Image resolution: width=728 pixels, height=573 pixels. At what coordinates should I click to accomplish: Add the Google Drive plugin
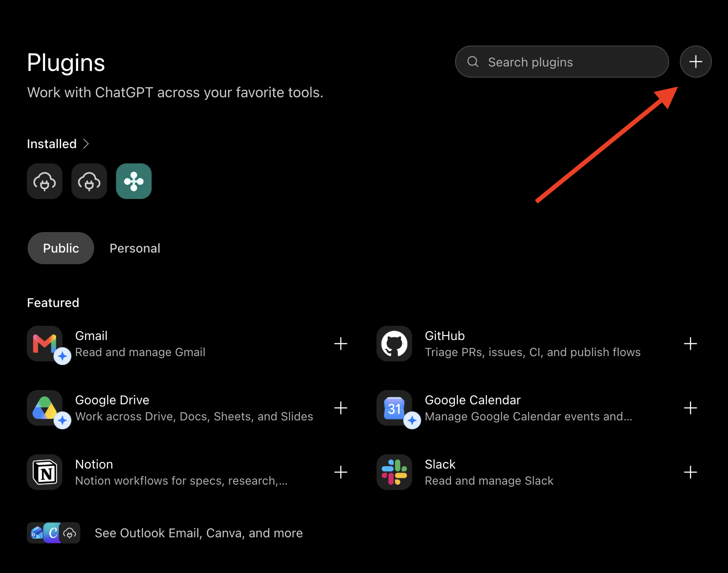pyautogui.click(x=341, y=408)
